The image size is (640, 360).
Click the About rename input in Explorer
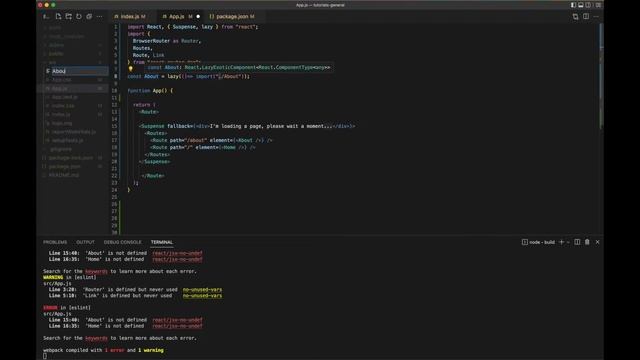click(x=80, y=71)
